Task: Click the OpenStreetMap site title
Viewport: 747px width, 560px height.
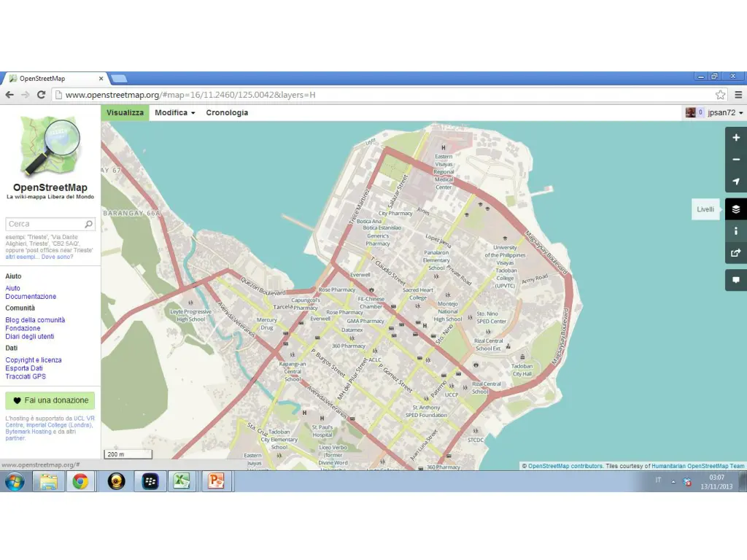Action: [x=50, y=187]
